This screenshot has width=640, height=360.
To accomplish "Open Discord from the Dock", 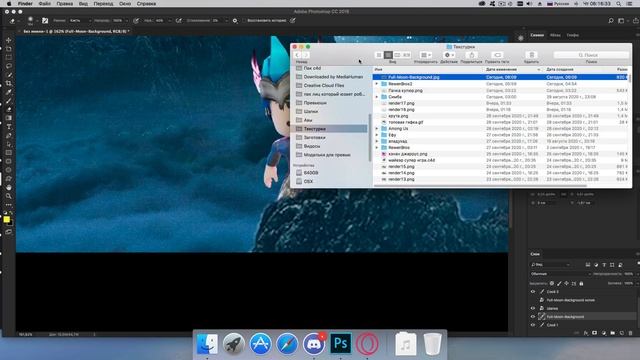I will (x=313, y=344).
